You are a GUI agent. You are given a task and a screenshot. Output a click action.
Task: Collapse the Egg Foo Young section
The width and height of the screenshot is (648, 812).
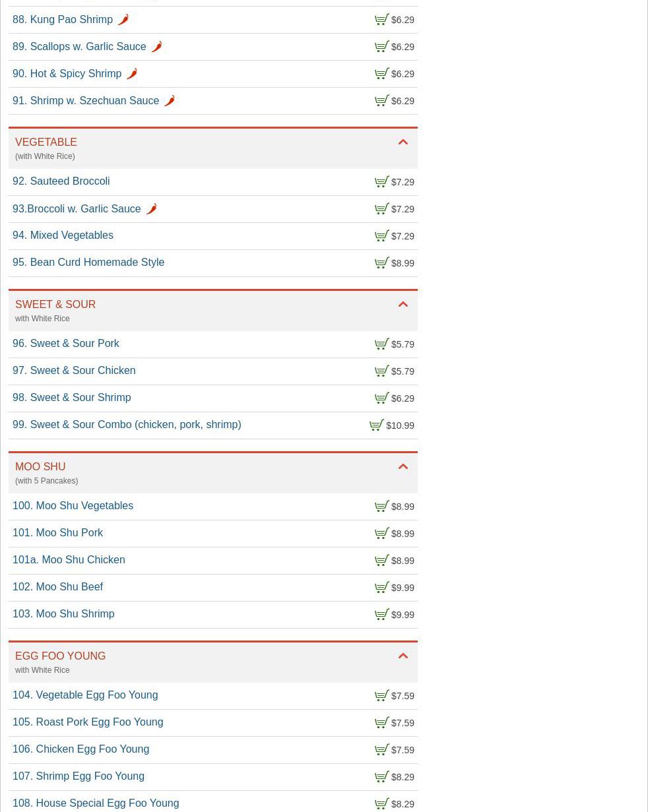click(x=403, y=656)
